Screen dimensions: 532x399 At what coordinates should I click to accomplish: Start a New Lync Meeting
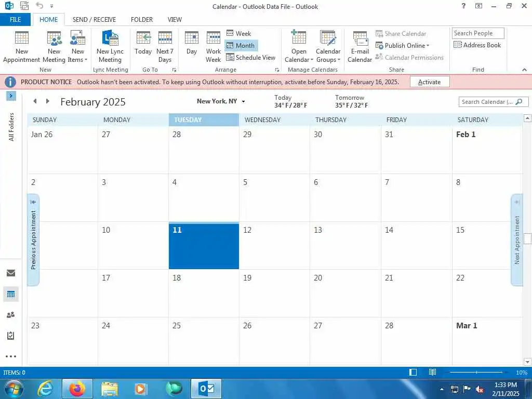(x=110, y=46)
